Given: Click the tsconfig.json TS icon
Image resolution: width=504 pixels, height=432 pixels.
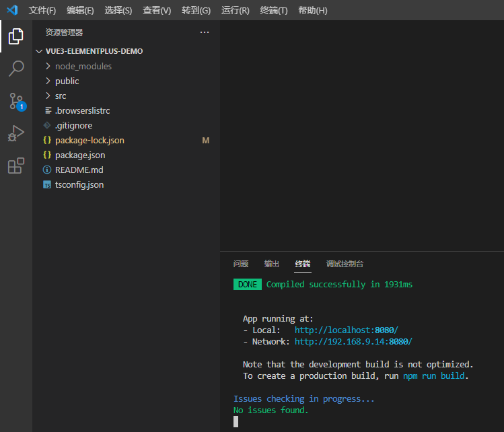Looking at the screenshot, I should (x=47, y=184).
